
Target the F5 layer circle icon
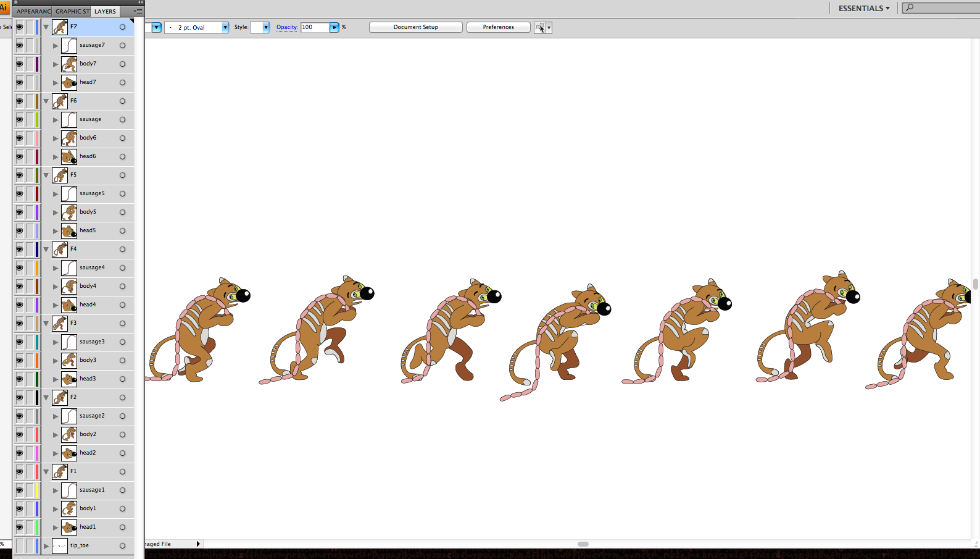click(x=123, y=175)
